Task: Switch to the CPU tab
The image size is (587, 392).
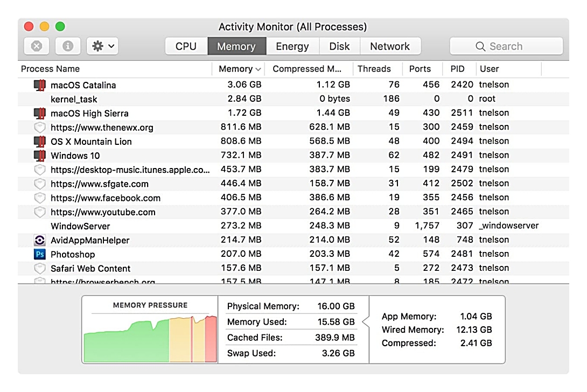Action: [186, 46]
